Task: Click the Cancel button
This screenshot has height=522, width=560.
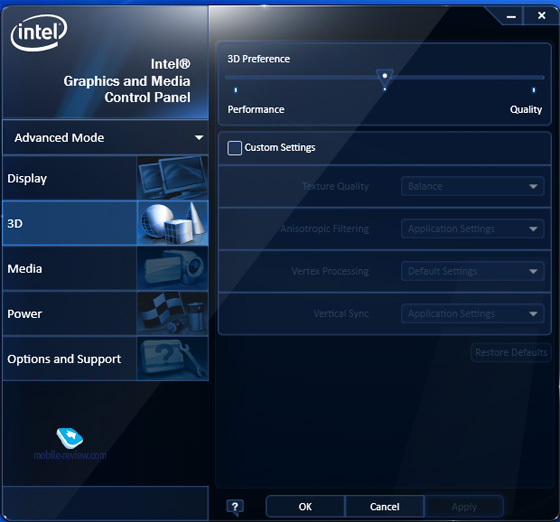Action: click(385, 506)
